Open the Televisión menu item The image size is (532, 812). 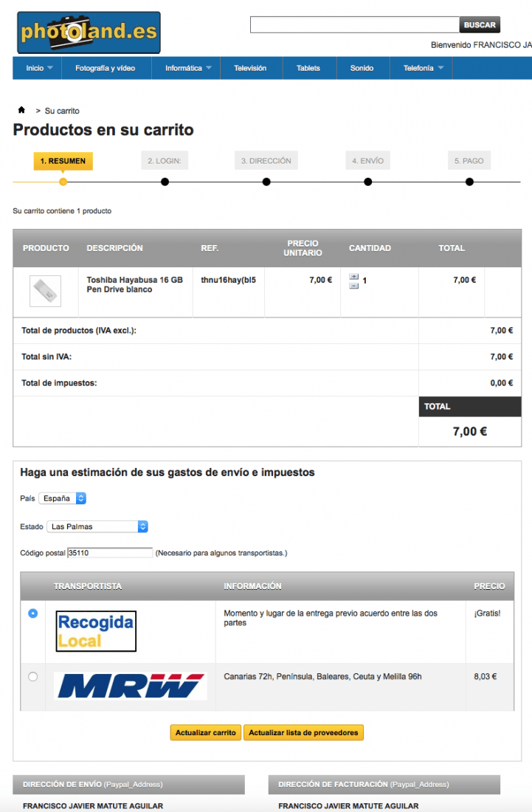point(250,68)
